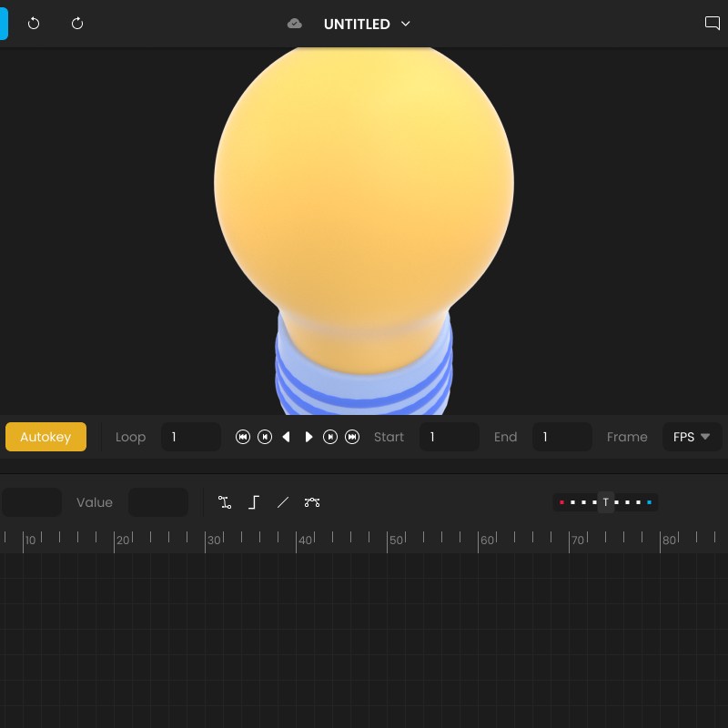Viewport: 728px width, 728px height.
Task: Open the FPS dropdown
Action: pyautogui.click(x=692, y=437)
